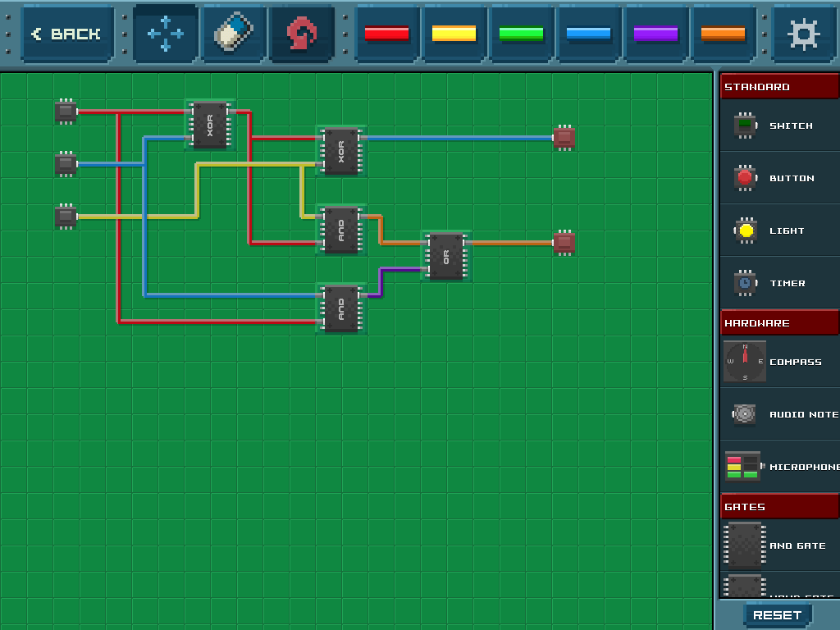This screenshot has height=630, width=840.
Task: Choose the purple wire color
Action: point(655,34)
